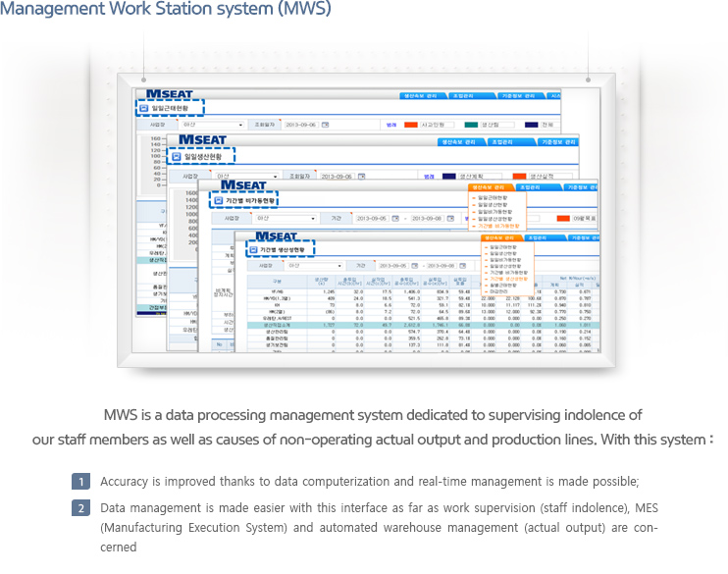Image resolution: width=728 pixels, height=574 pixels.
Task: Choose highlighted 기간별 생산성현황 item in that window's menu
Action: (509, 279)
